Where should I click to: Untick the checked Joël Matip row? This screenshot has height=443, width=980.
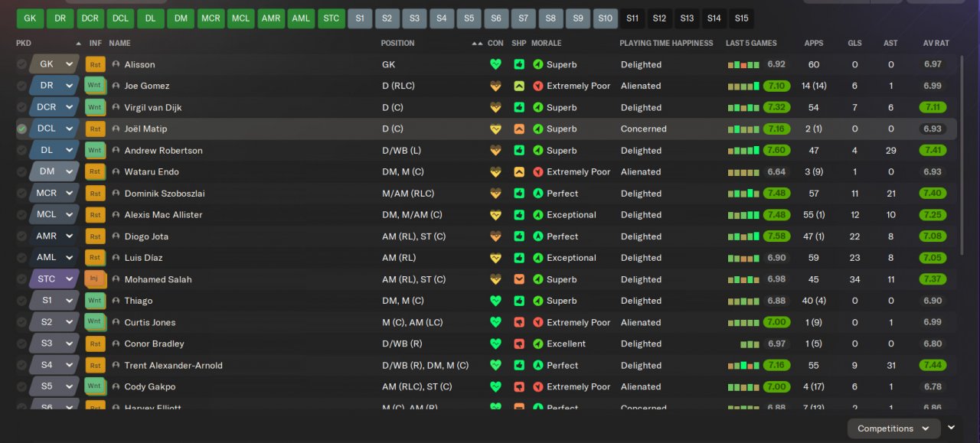[x=21, y=129]
